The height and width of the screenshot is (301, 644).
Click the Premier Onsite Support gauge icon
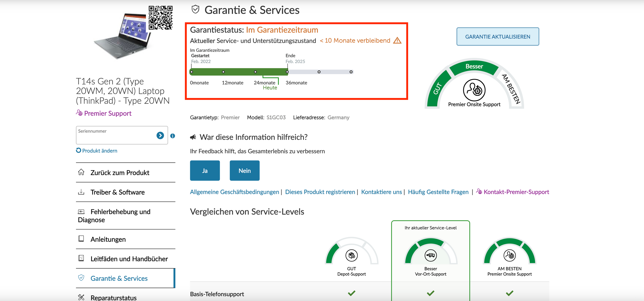pos(474,90)
